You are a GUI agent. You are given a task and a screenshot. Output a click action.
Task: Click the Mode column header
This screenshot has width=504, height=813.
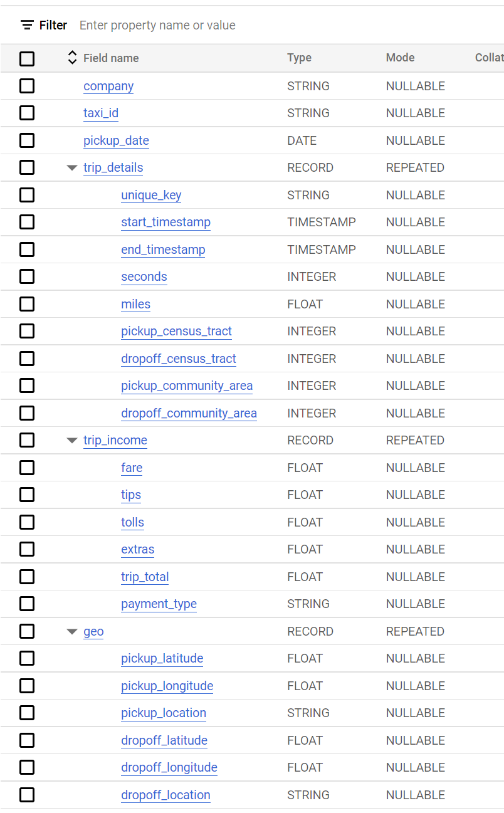click(400, 58)
